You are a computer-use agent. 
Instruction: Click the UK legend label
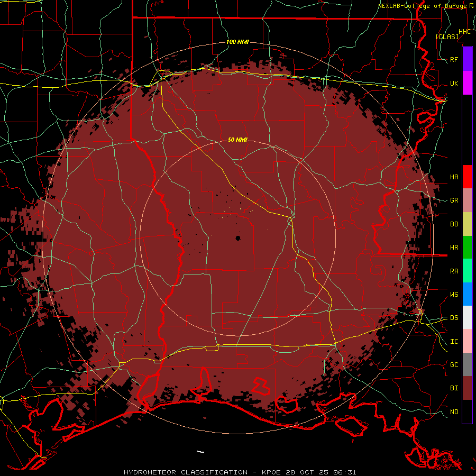[454, 83]
